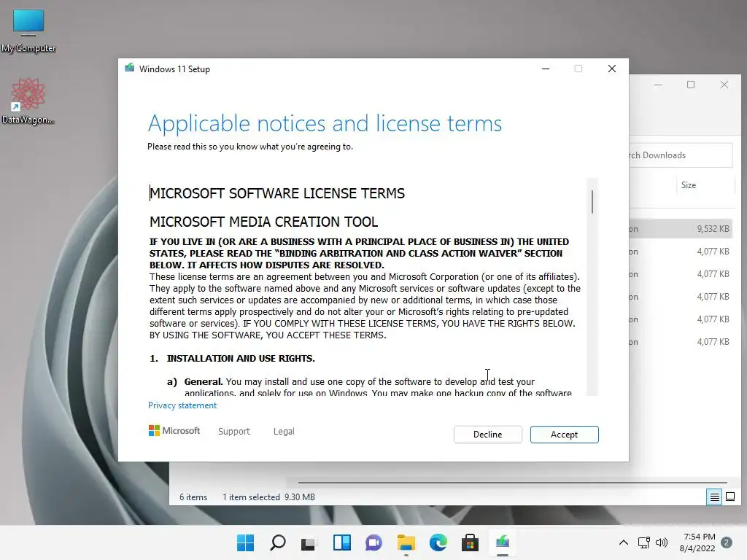Open the Chat taskbar icon
747x560 pixels.
coord(373,542)
